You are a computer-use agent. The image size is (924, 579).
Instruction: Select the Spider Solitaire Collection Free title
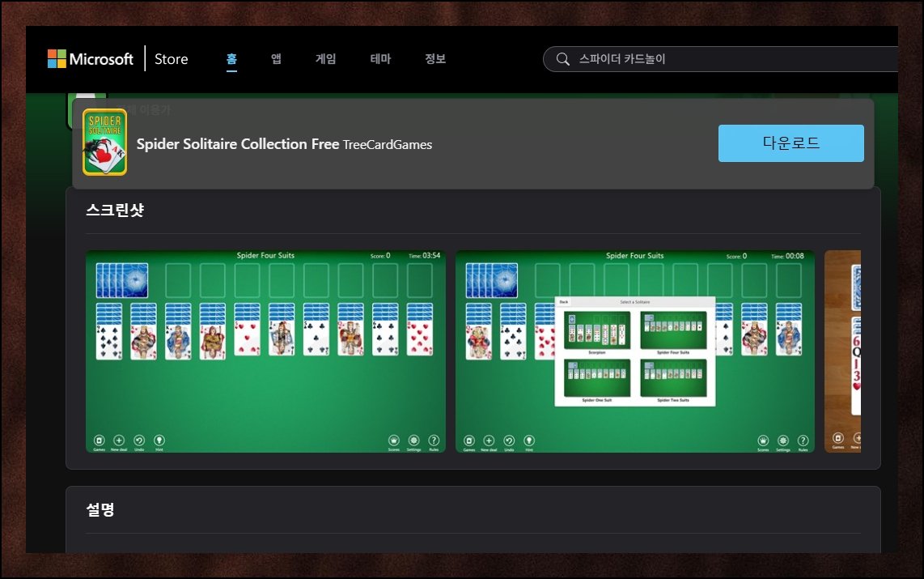coord(238,144)
